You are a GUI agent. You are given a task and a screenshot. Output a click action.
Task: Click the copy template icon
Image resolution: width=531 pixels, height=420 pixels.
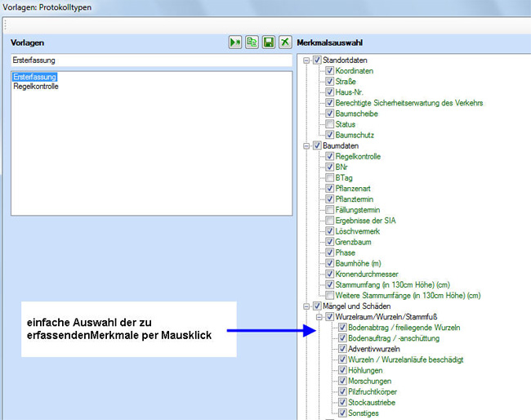pyautogui.click(x=252, y=42)
